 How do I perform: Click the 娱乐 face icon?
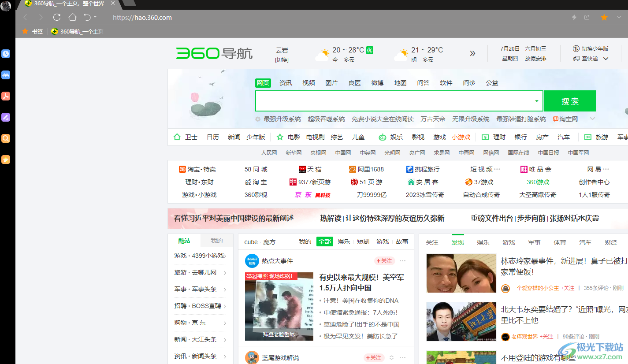click(x=382, y=137)
